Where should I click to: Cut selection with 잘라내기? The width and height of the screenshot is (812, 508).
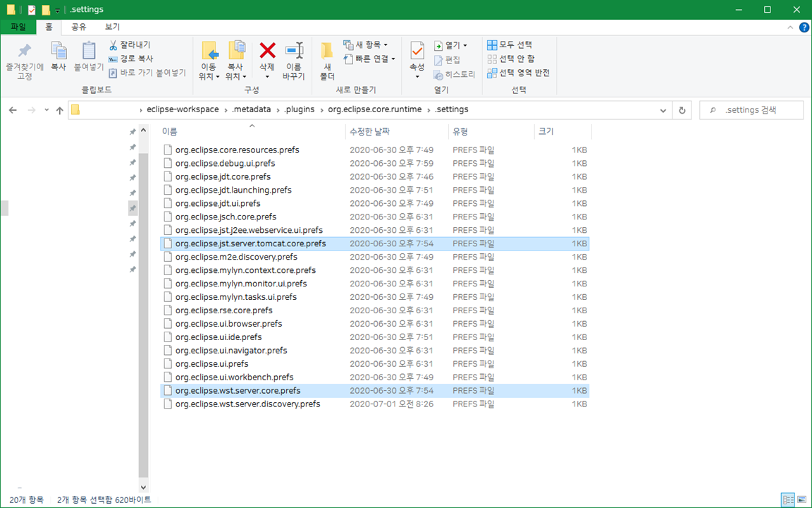(x=130, y=45)
